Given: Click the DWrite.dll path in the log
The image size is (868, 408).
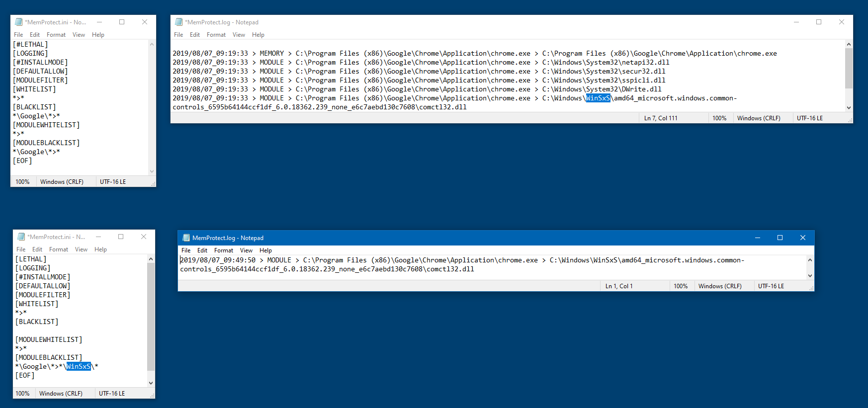Looking at the screenshot, I should 602,89.
